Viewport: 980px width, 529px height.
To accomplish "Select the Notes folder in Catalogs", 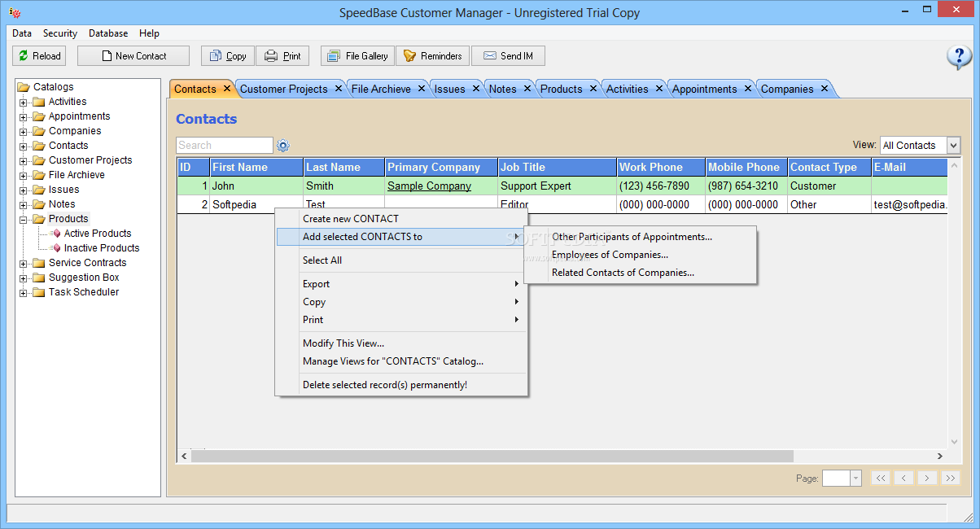I will click(x=62, y=204).
